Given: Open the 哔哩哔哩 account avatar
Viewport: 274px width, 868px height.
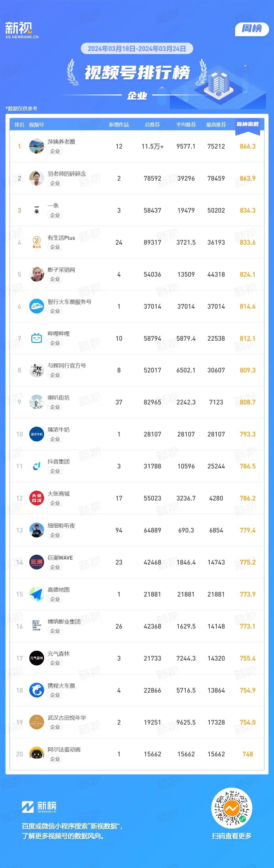Looking at the screenshot, I should (36, 338).
